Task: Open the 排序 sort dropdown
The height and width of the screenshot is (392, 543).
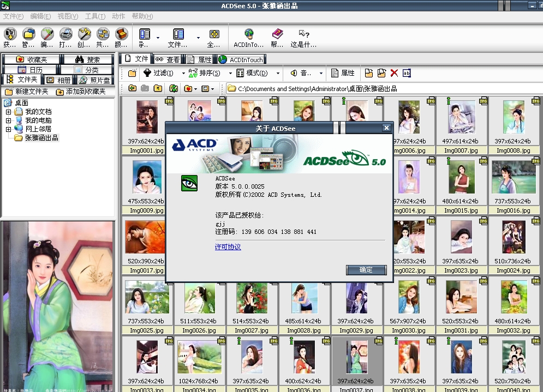Action: coord(230,74)
